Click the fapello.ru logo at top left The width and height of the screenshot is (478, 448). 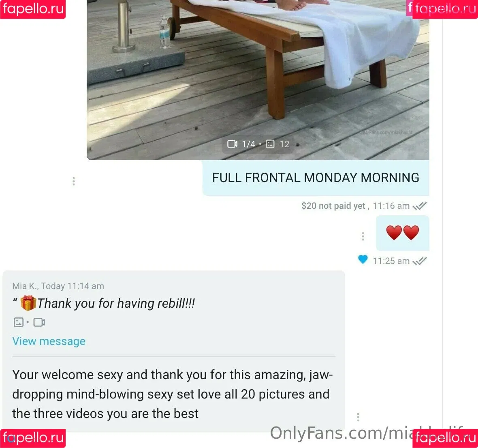pos(33,9)
